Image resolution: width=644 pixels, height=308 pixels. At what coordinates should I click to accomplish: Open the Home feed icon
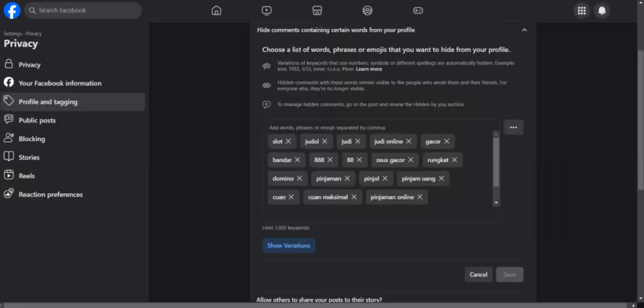pos(216,11)
